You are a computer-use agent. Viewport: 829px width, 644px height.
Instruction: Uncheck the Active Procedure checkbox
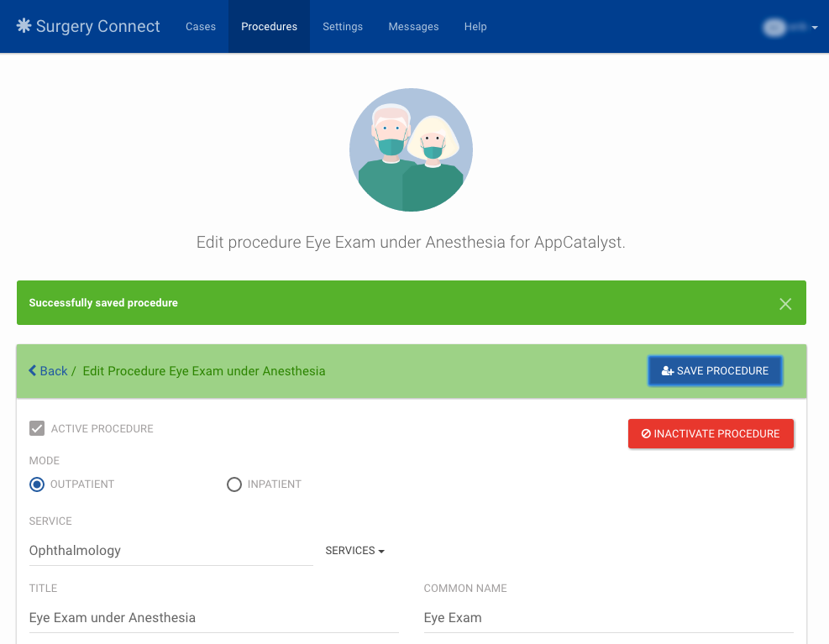coord(37,428)
